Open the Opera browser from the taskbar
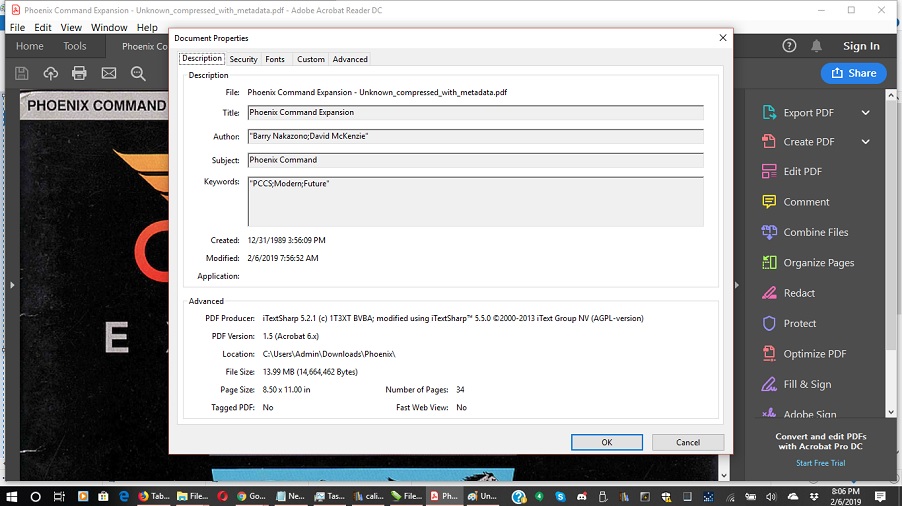This screenshot has height=506, width=902. point(222,496)
